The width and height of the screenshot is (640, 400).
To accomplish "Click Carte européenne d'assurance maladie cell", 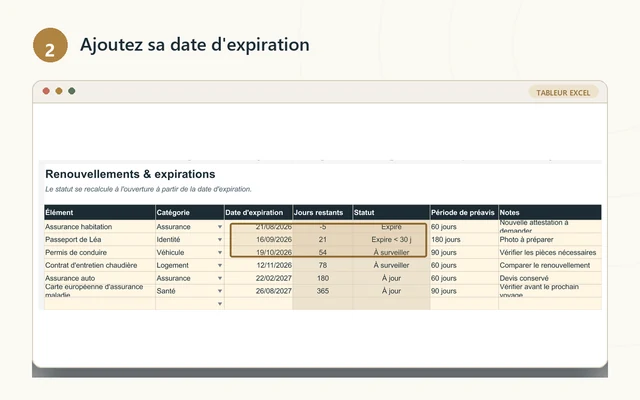I will (x=100, y=291).
